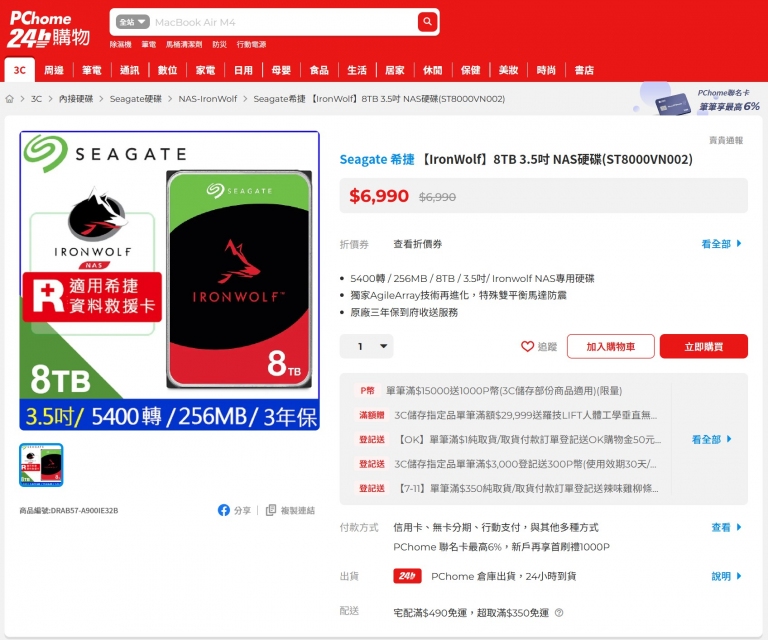768x640 pixels.
Task: Click the 加入購物車 button
Action: [610, 347]
